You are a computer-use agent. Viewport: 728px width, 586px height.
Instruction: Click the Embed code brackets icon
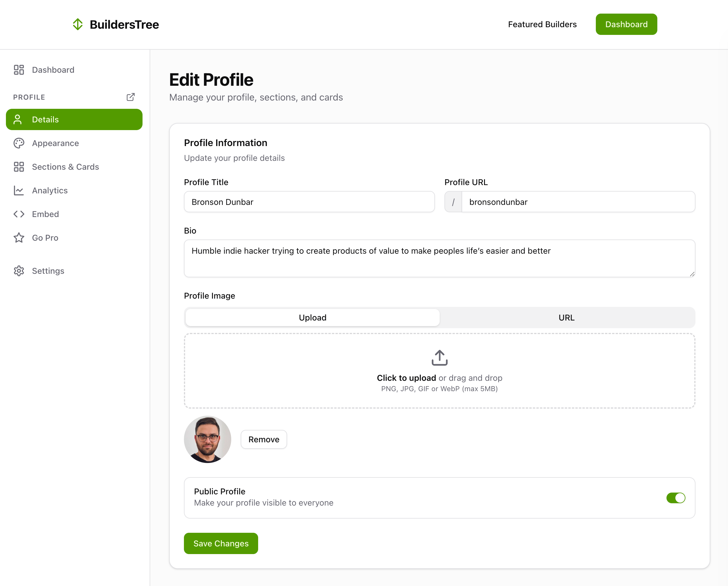pyautogui.click(x=19, y=214)
